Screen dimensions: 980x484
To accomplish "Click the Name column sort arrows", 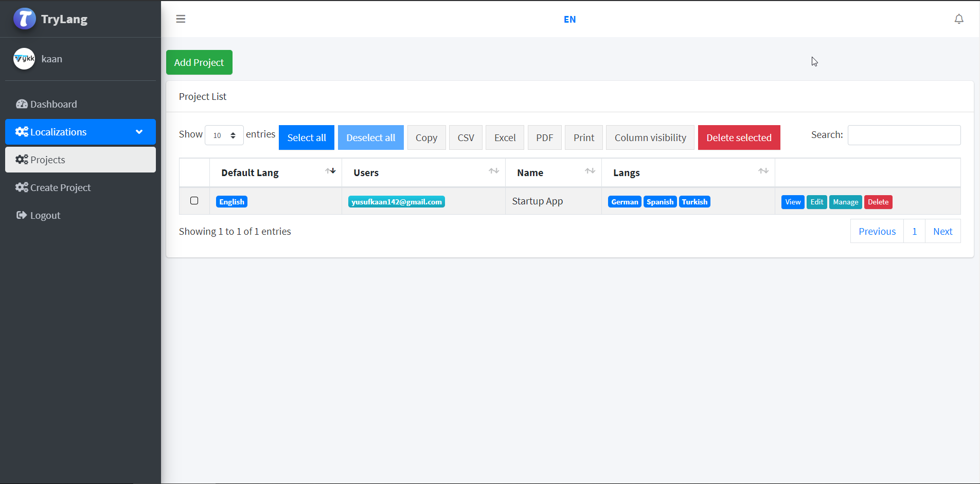I will (x=590, y=171).
